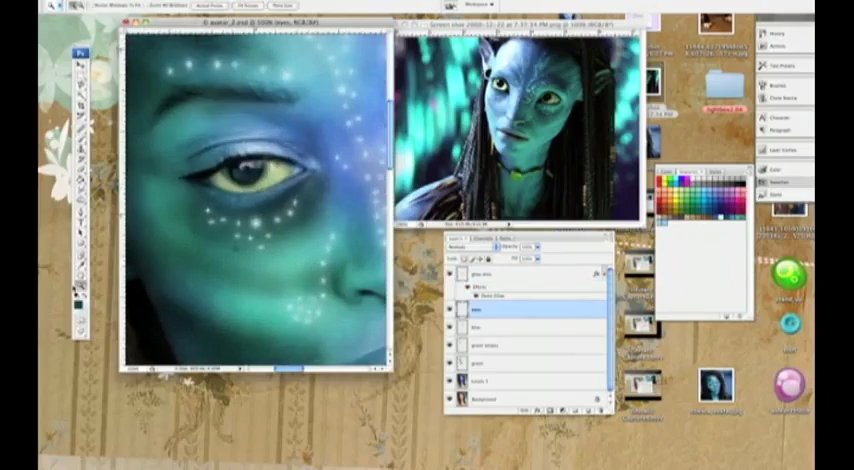Open the Swatches panel options menu
This screenshot has width=854, height=470.
tap(749, 172)
